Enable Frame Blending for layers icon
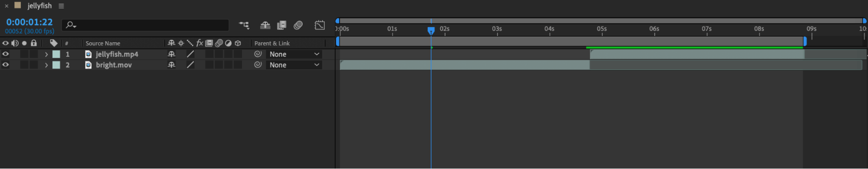This screenshot has width=868, height=169. (x=282, y=25)
